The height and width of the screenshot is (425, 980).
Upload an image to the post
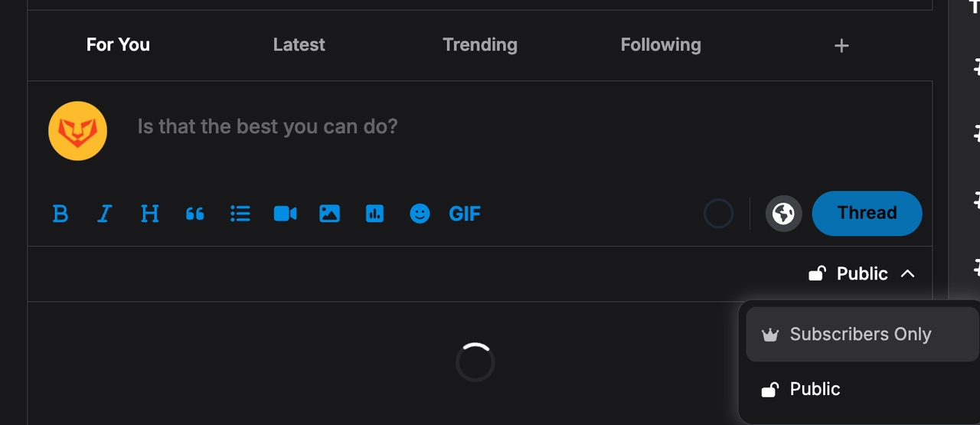(329, 214)
